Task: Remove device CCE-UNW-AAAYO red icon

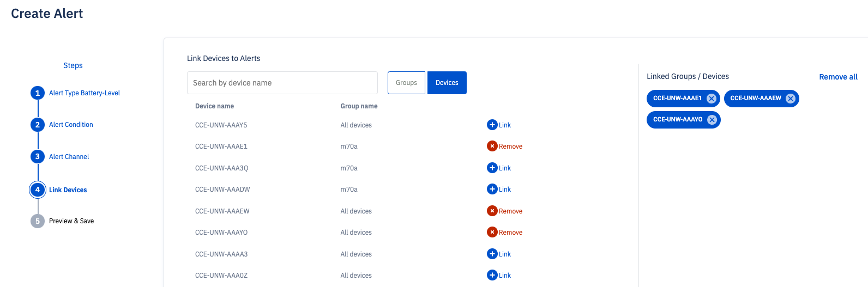Action: point(492,232)
